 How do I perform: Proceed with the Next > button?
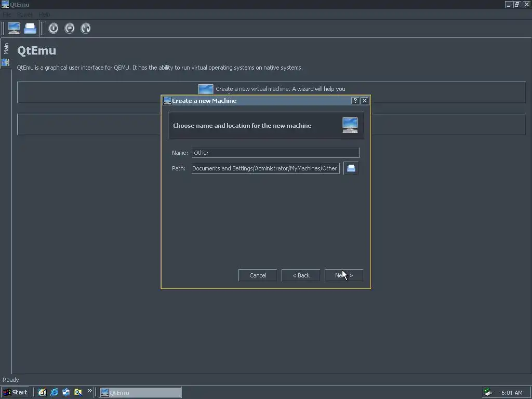pos(344,275)
